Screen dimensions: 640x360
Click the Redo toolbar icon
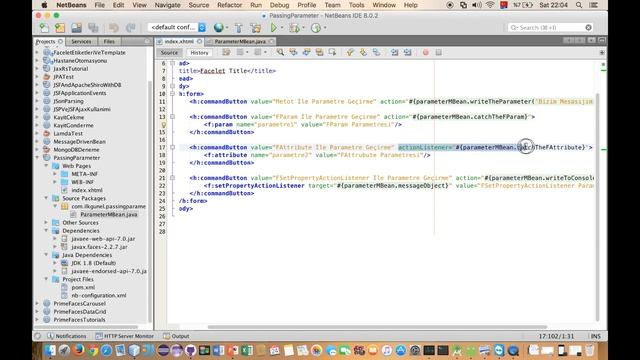click(130, 28)
